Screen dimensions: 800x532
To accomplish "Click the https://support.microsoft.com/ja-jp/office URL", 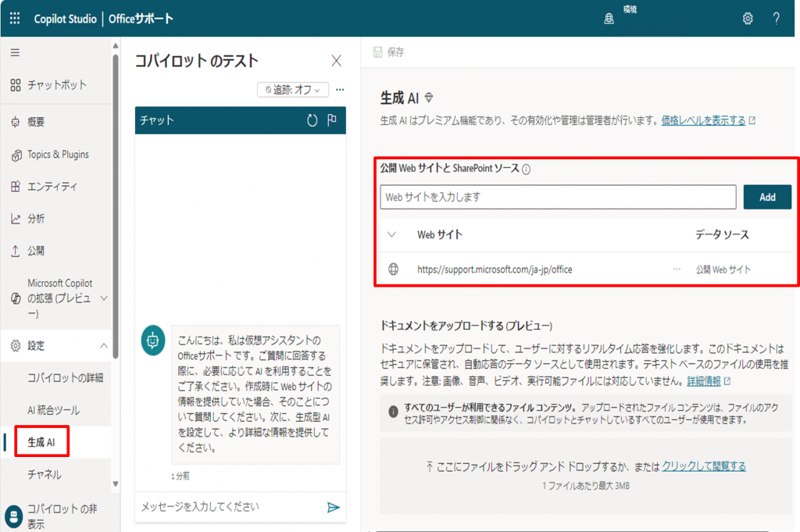I will 495,270.
